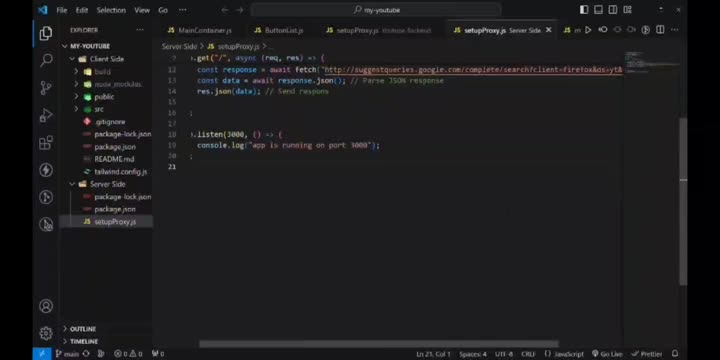Open the Search view in activity bar
The image size is (720, 360).
coord(46,60)
